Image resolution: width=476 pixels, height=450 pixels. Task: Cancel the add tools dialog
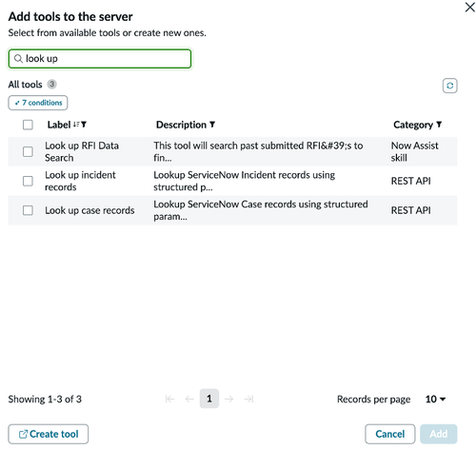389,434
